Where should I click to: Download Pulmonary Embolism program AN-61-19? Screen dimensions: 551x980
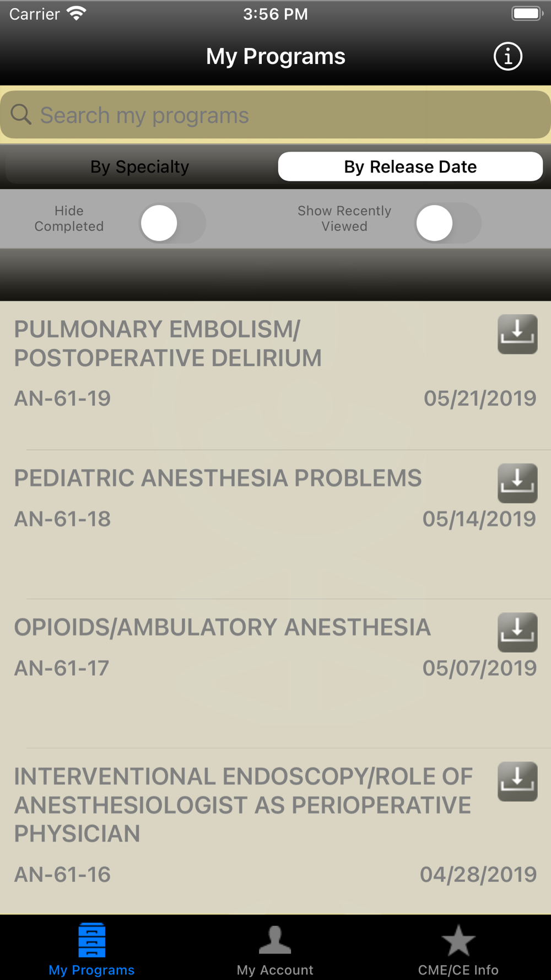coord(517,334)
